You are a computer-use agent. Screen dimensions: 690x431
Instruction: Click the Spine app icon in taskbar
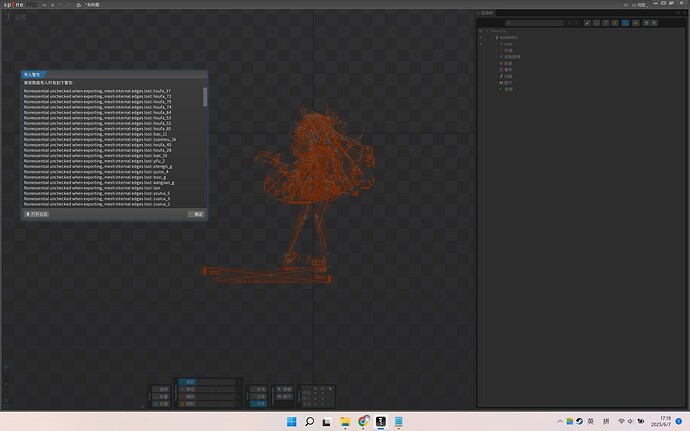[381, 422]
